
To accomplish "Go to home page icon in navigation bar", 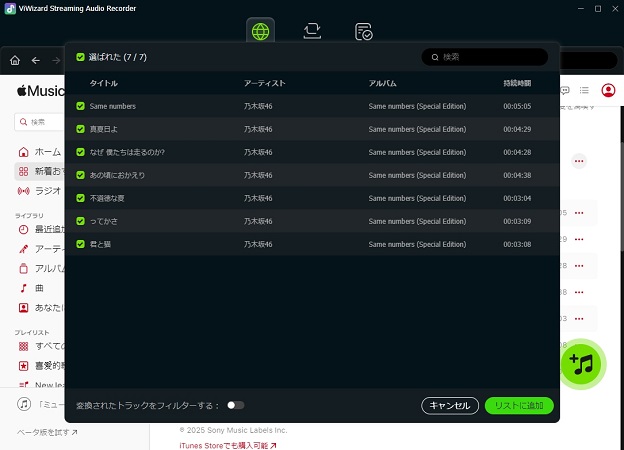I will pos(15,60).
